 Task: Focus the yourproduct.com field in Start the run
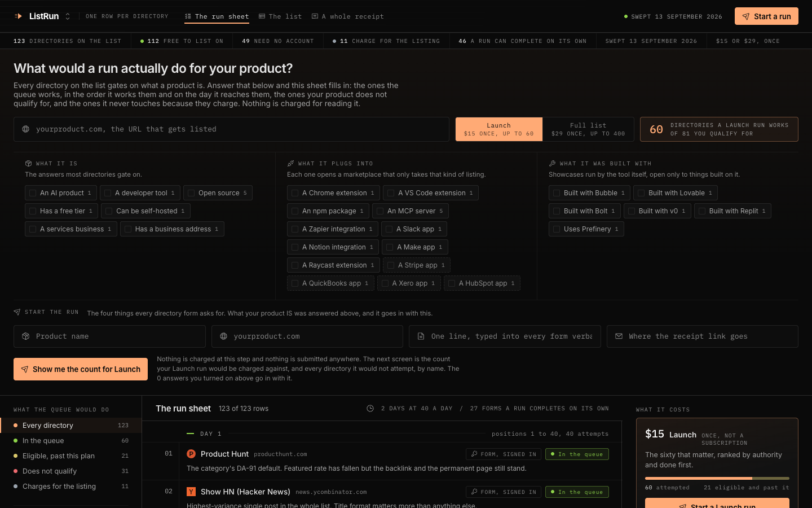coord(307,336)
